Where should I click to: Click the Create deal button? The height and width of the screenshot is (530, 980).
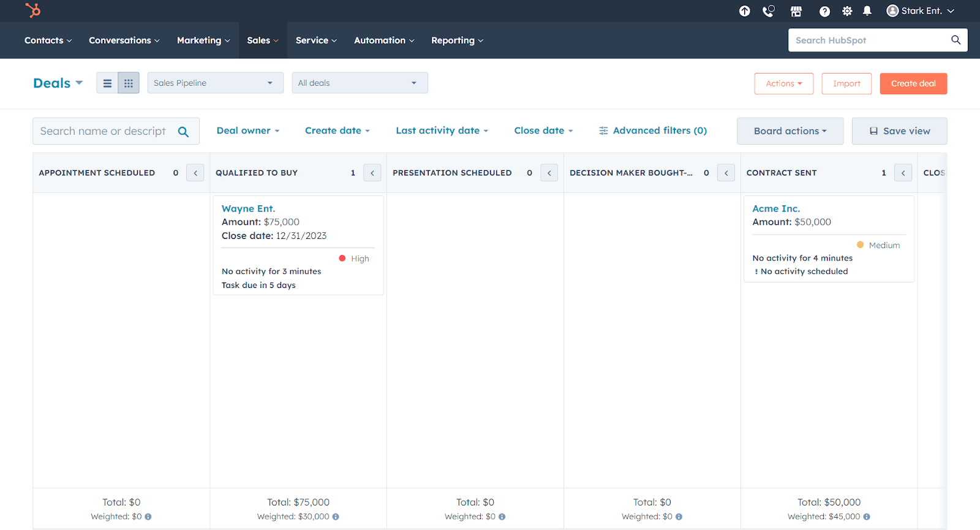pyautogui.click(x=913, y=84)
